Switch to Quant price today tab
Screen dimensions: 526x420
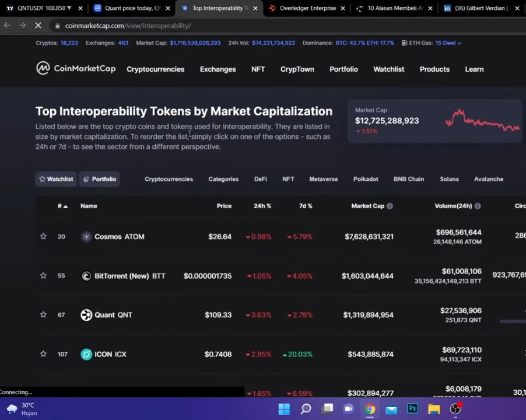(x=132, y=8)
